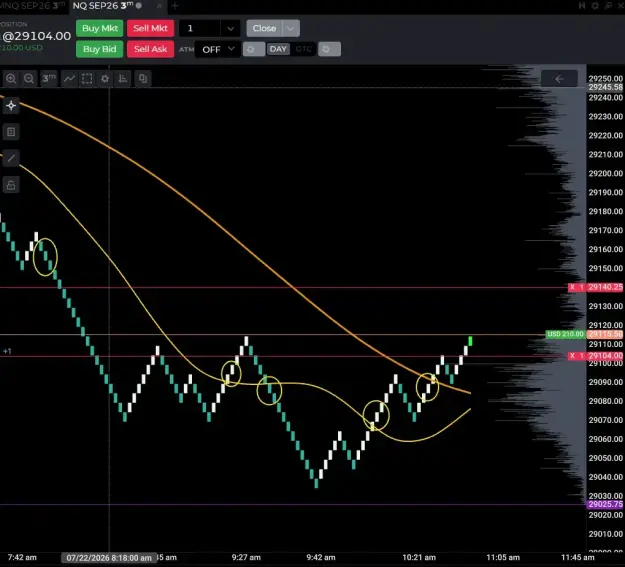Image resolution: width=625 pixels, height=567 pixels.
Task: Select the DAY time-in-force toggle
Action: [x=278, y=49]
